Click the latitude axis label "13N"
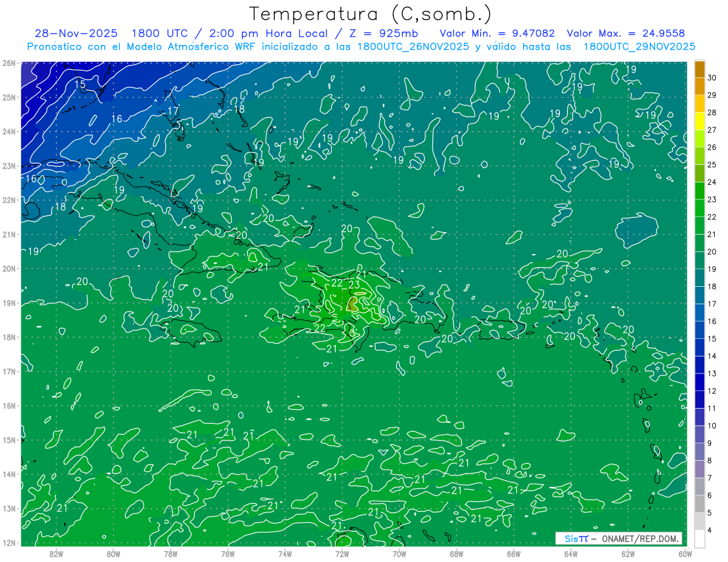 click(x=9, y=509)
